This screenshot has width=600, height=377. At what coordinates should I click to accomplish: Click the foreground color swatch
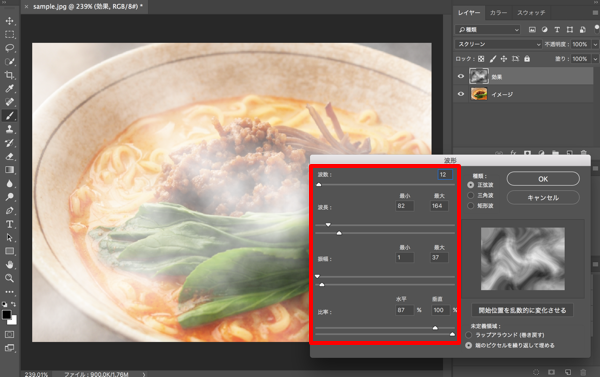coord(7,315)
